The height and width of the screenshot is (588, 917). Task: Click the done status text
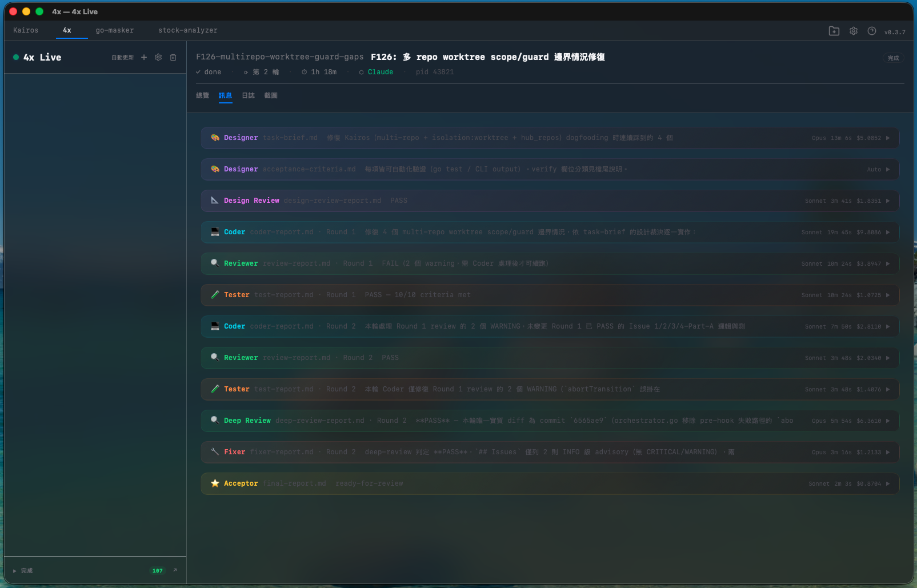pyautogui.click(x=213, y=72)
